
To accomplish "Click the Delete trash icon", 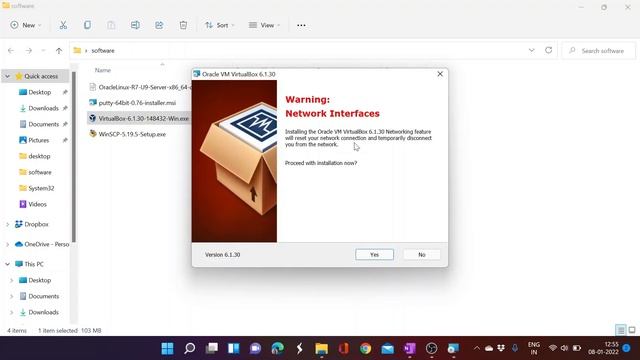I will coord(183,25).
